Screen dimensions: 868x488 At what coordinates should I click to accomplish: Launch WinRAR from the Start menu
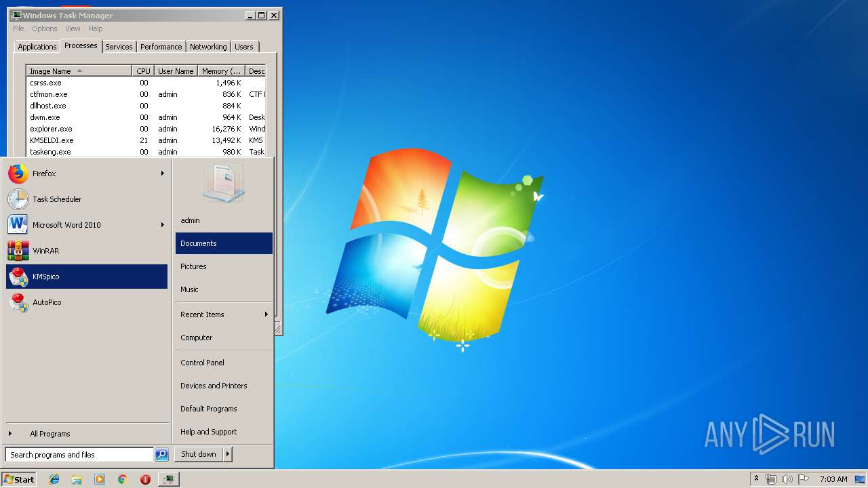[86, 251]
